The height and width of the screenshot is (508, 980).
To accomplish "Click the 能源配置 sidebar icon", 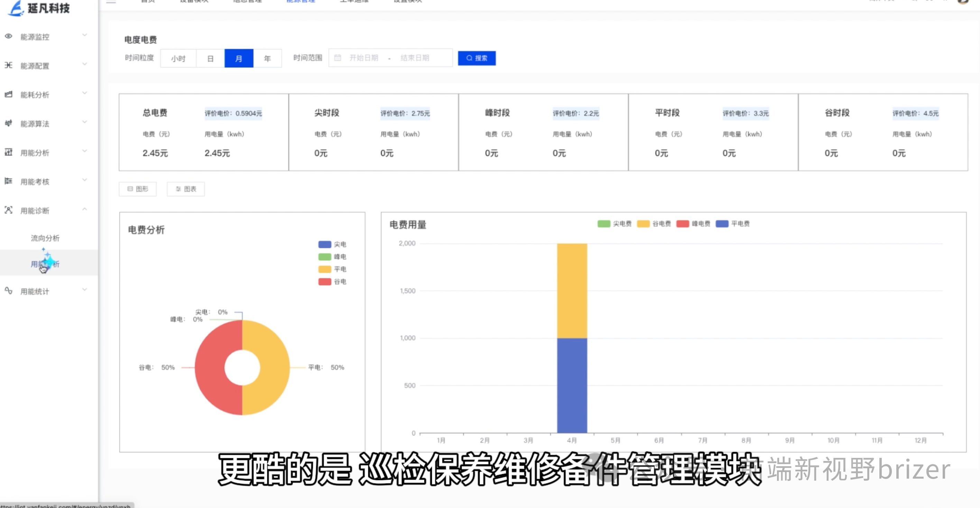I will pos(8,65).
